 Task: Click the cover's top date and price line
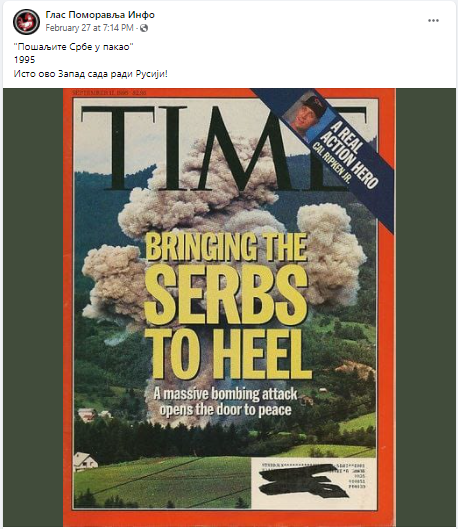109,92
